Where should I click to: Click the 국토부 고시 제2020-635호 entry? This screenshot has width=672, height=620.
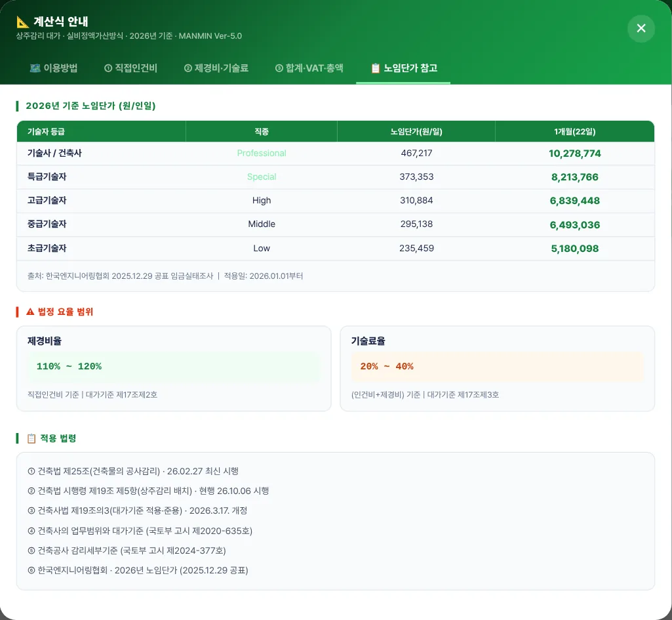pos(140,530)
